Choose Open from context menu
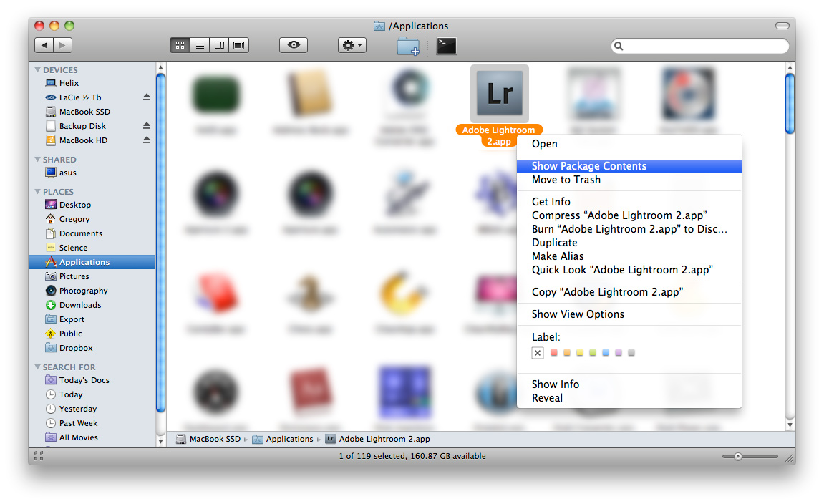Image resolution: width=824 pixels, height=504 pixels. [x=629, y=144]
